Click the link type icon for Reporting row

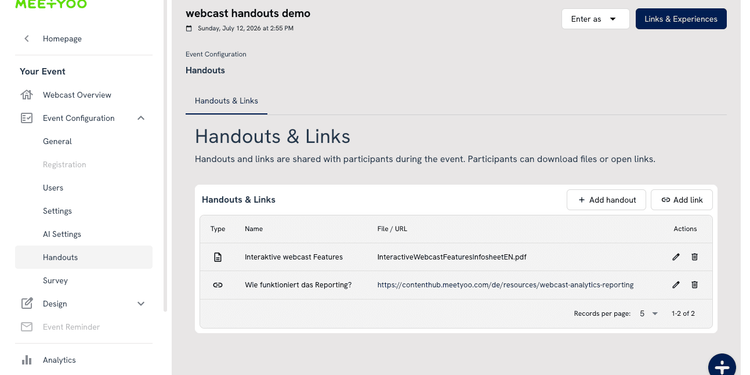pos(218,285)
